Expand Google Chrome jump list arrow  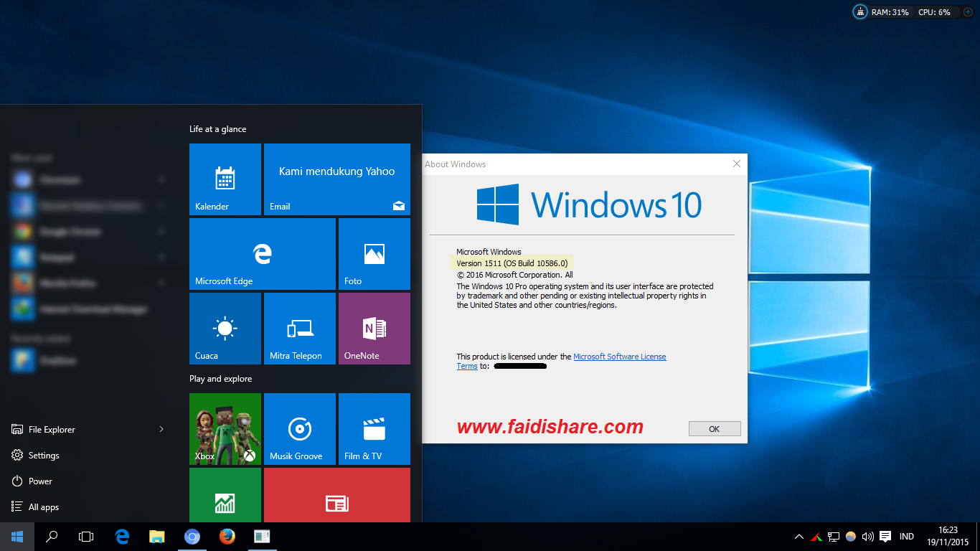click(160, 231)
